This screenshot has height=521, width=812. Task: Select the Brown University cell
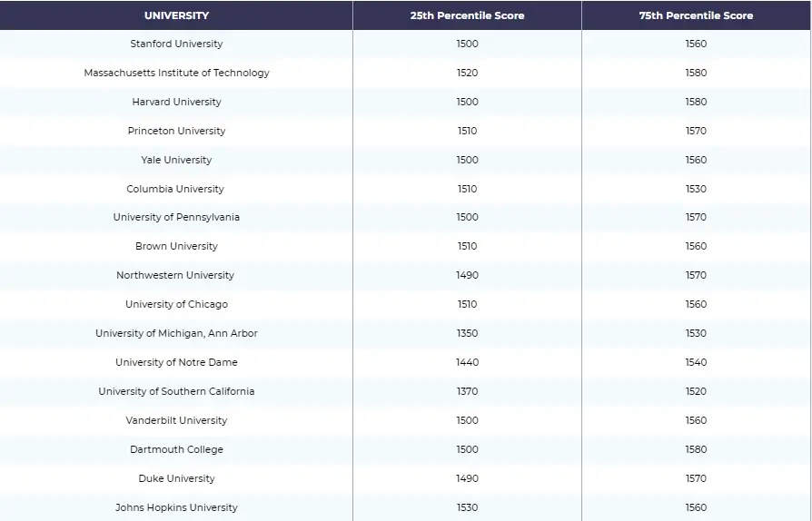[x=176, y=246]
